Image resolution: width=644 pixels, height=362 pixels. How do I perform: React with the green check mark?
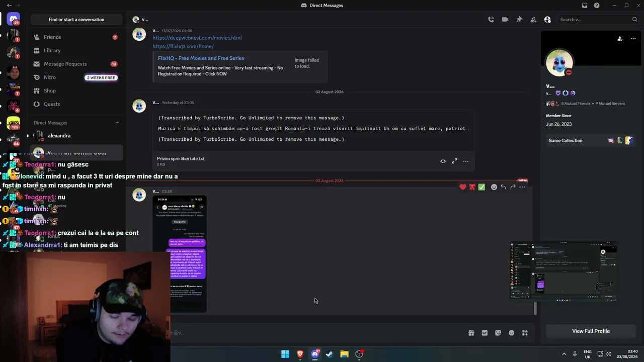coord(481,187)
